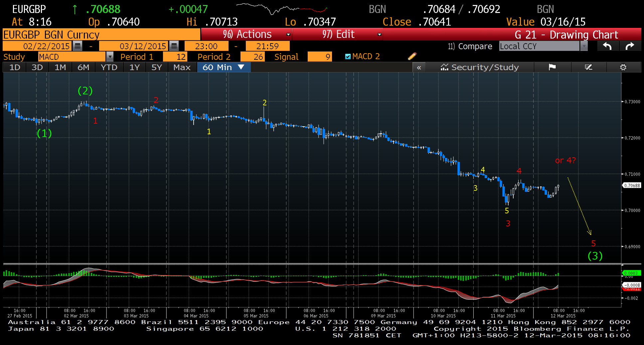Expand the Study MACD dropdown
Viewport: 644px width, 345px height.
(110, 57)
